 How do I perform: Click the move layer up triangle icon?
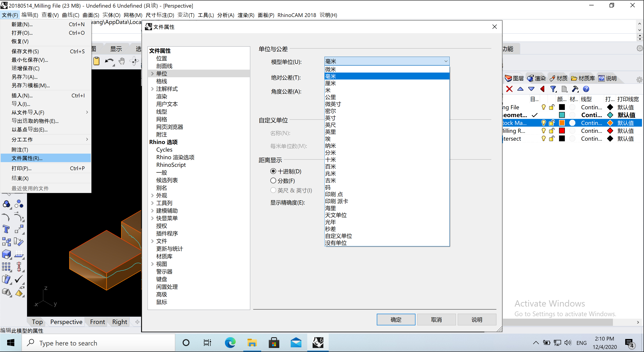pyautogui.click(x=520, y=89)
